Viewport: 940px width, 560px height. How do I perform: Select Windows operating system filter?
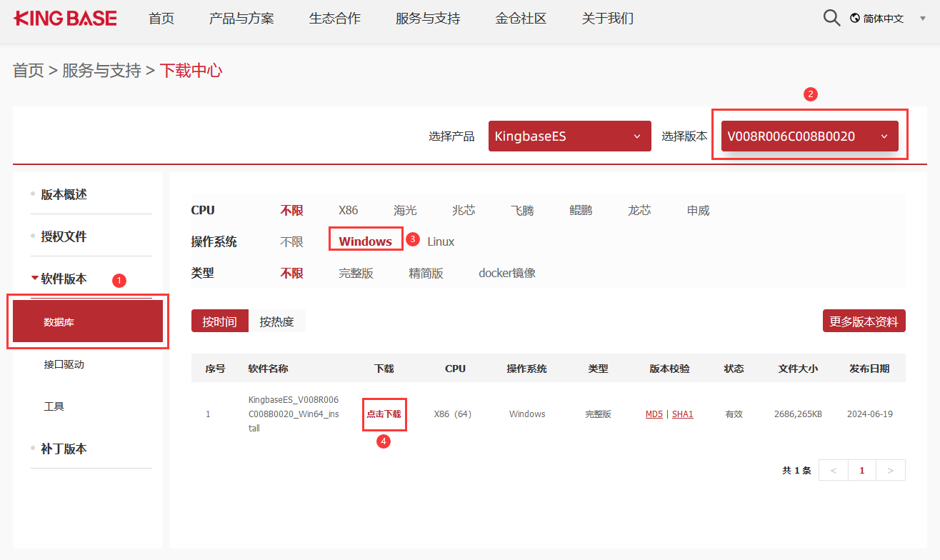click(365, 241)
